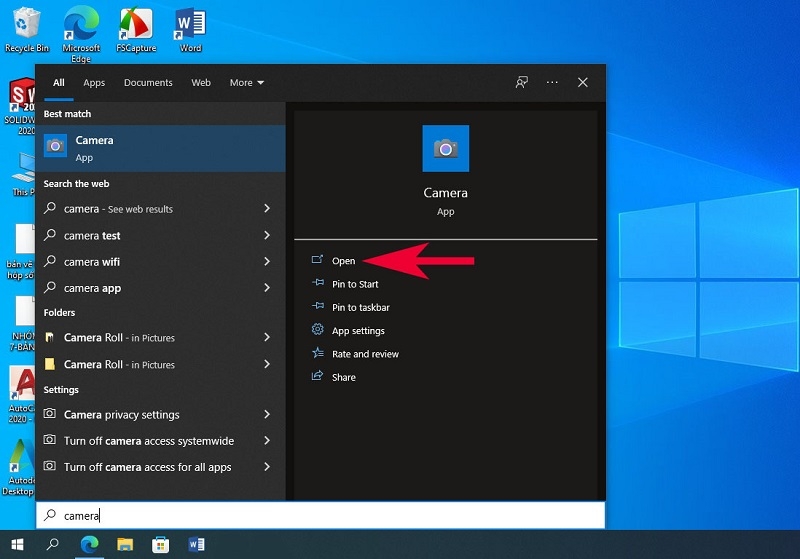800x559 pixels.
Task: Switch to the Documents search tab
Action: (148, 83)
